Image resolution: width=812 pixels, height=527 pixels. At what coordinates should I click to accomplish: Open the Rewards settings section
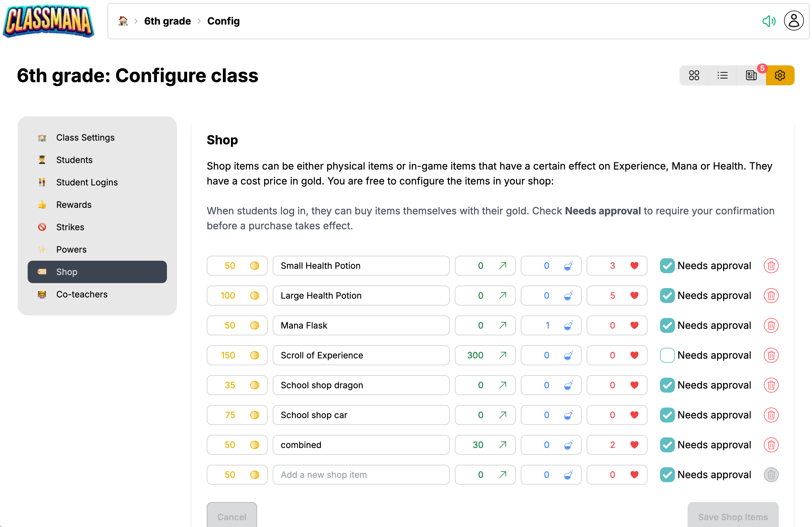pos(74,205)
